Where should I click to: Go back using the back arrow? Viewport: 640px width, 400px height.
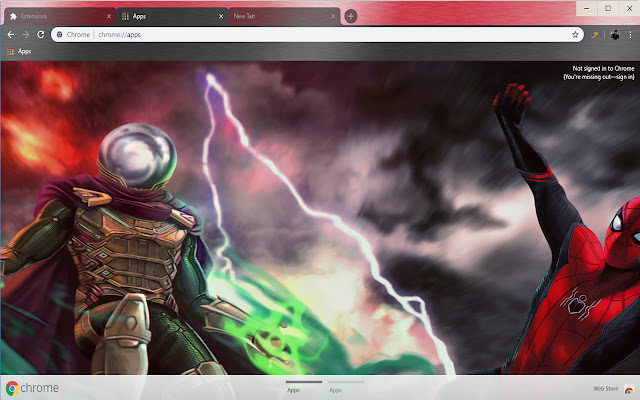11,35
